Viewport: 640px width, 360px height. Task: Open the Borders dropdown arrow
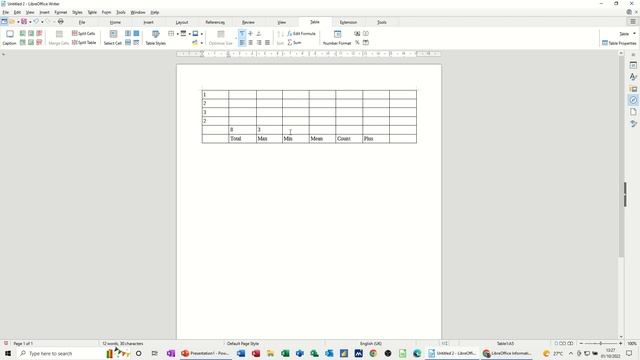click(177, 34)
